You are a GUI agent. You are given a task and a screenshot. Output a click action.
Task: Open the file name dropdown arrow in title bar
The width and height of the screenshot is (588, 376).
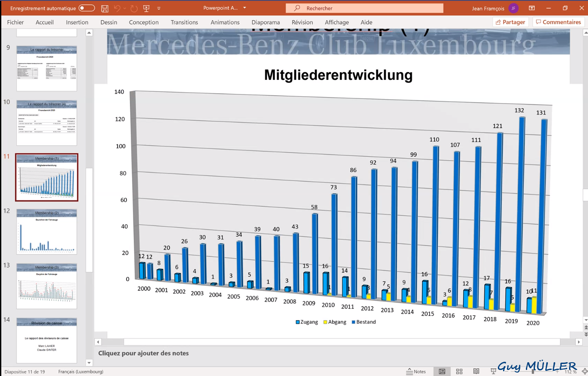click(245, 8)
